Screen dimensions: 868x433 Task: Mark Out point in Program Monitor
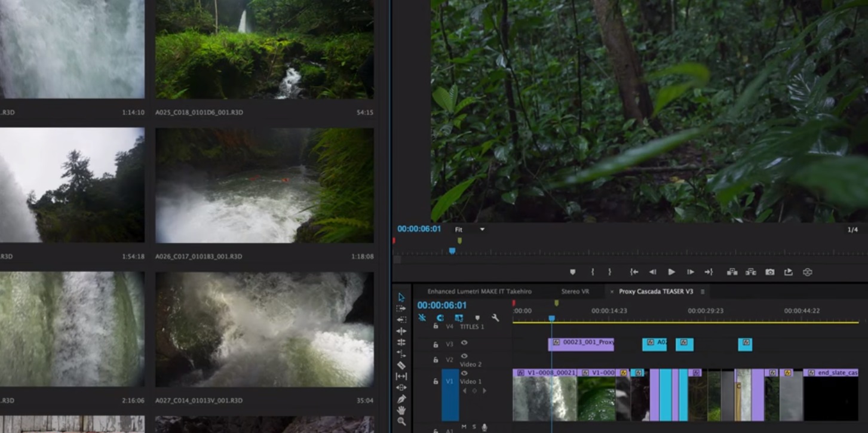point(609,272)
